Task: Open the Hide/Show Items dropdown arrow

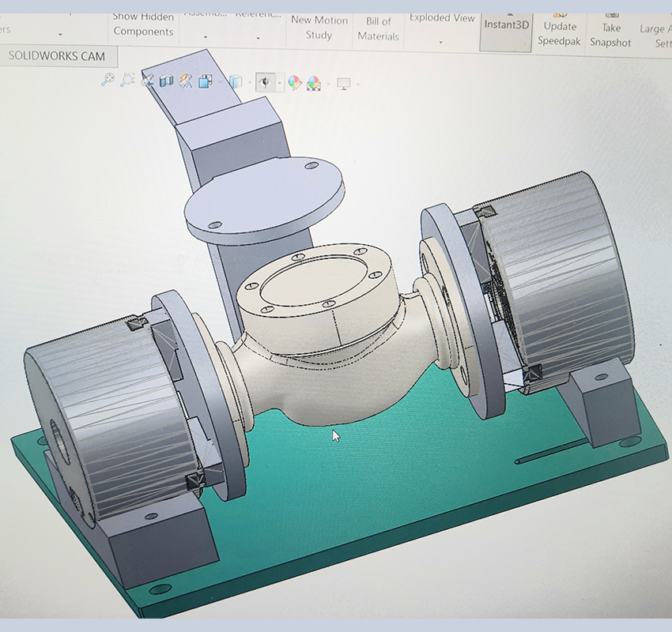Action: coord(280,83)
